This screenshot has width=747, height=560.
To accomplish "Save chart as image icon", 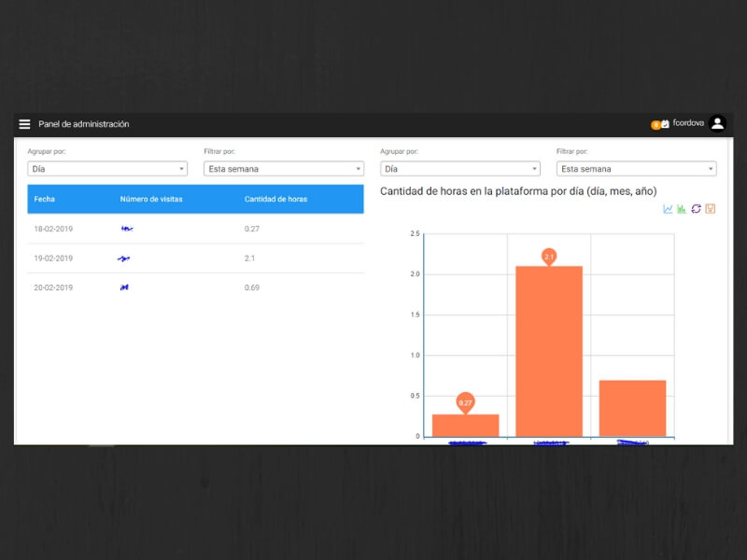I will coord(710,209).
